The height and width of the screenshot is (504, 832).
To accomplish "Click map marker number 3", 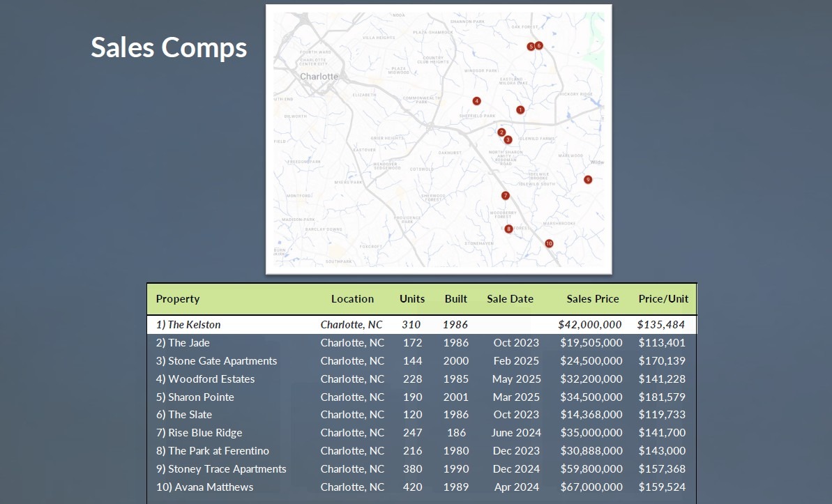I will click(508, 139).
